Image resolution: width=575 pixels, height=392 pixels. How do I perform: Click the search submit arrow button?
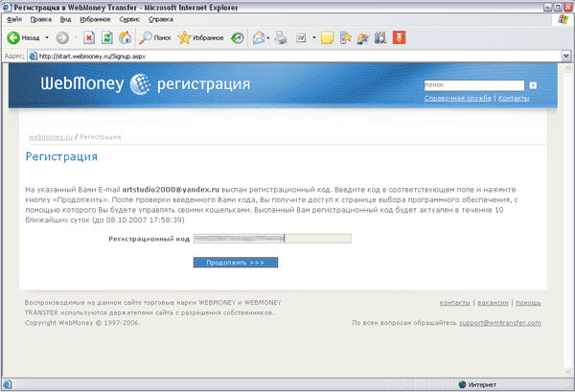tap(533, 85)
